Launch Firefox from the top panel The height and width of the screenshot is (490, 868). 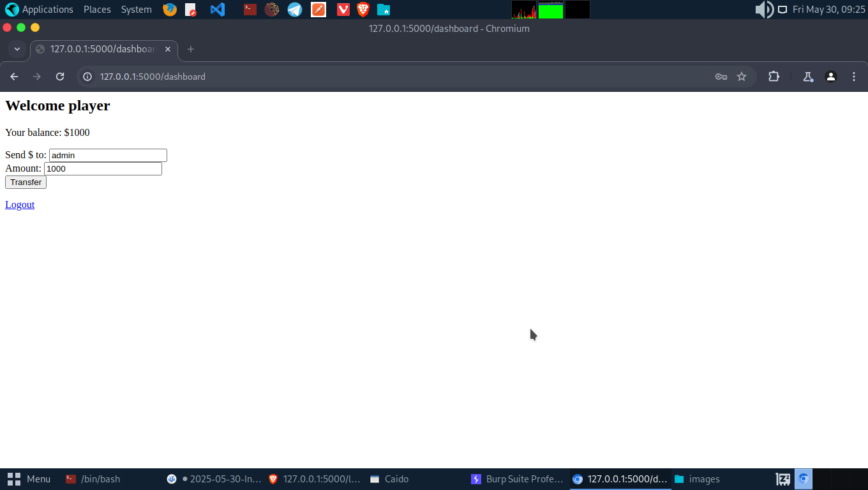(x=170, y=10)
